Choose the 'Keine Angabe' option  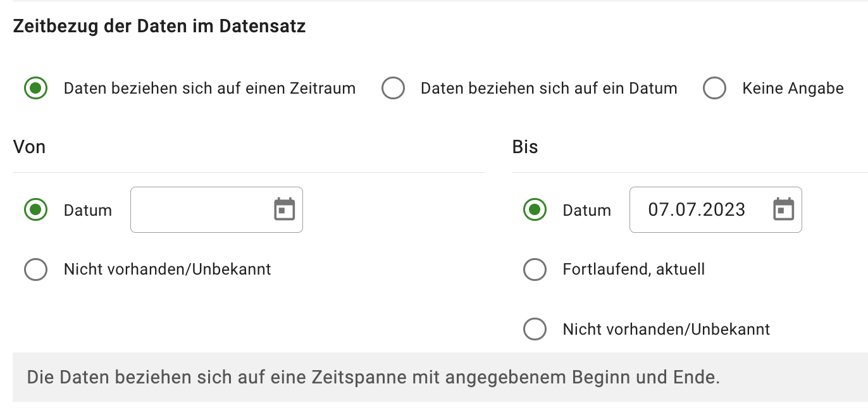[714, 89]
